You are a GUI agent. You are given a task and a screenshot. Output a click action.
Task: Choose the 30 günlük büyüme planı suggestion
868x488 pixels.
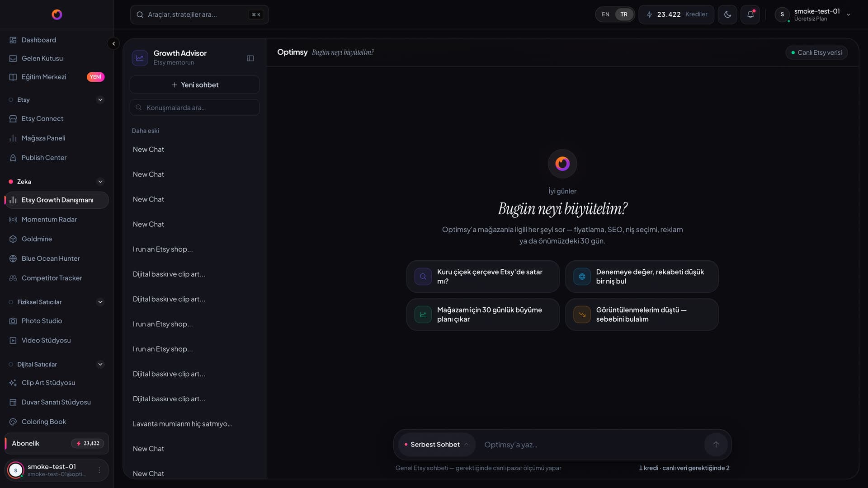(x=483, y=314)
